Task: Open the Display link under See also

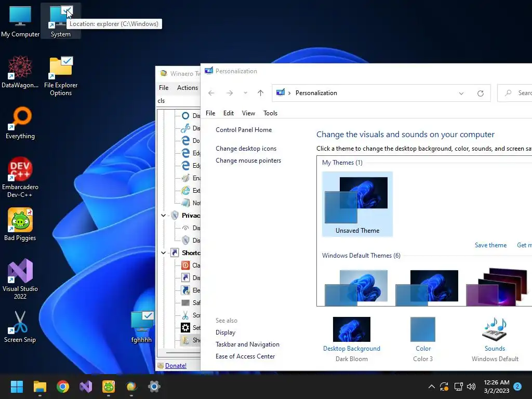Action: point(225,332)
